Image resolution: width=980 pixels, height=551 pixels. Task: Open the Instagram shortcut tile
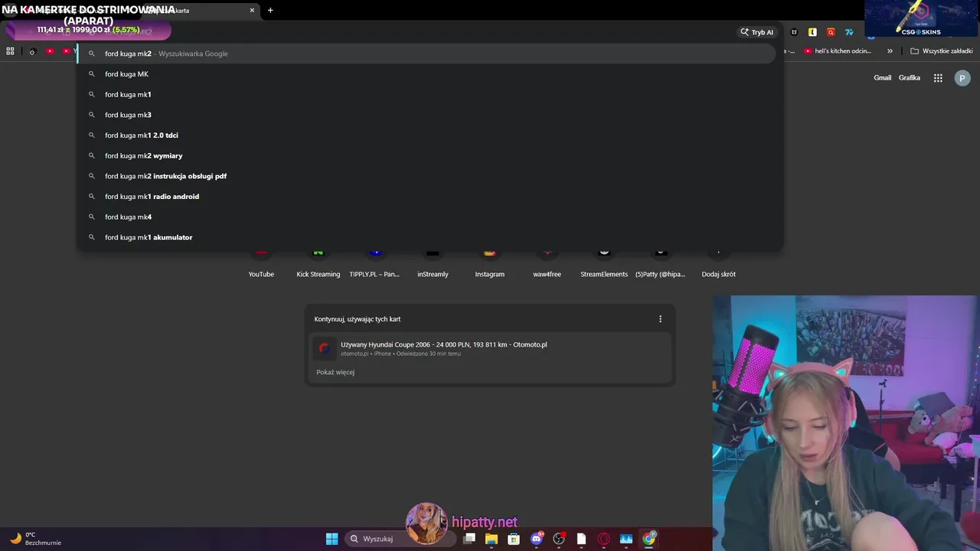tap(490, 264)
